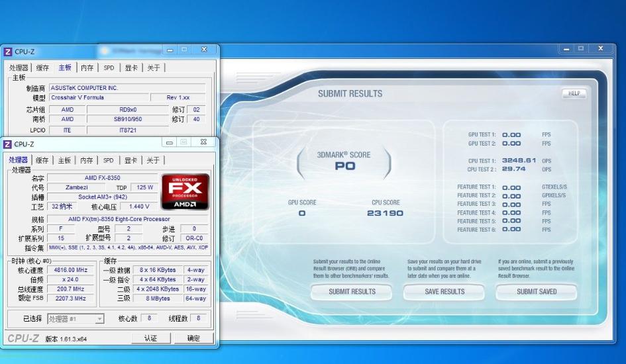The width and height of the screenshot is (626, 364).
Task: Click the 4 x 2048 KBytes L2 cache value
Action: tap(158, 289)
